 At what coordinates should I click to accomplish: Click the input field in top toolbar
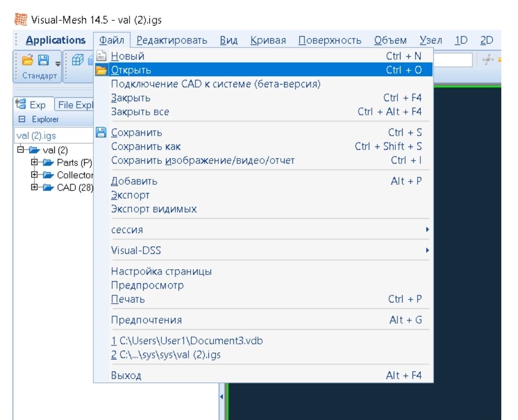[x=453, y=60]
